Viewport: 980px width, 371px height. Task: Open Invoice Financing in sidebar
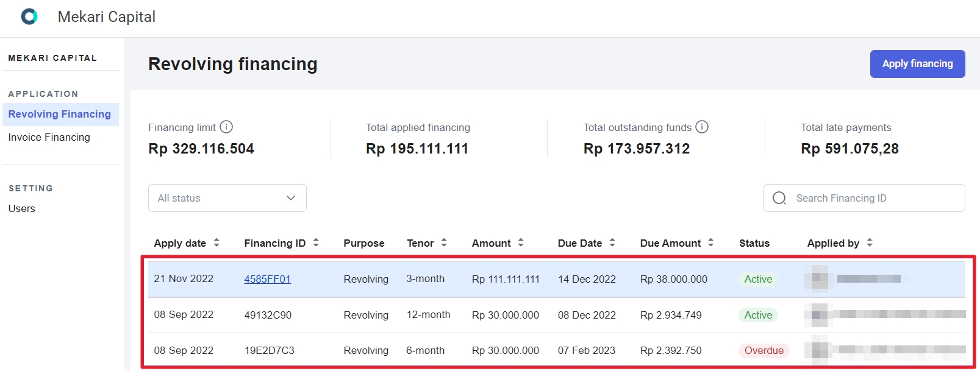(49, 137)
